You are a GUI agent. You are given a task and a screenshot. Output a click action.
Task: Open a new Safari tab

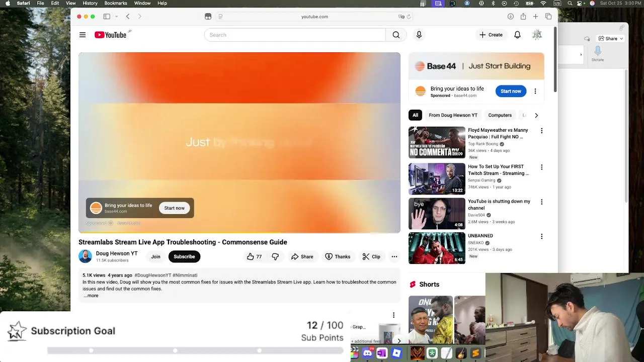pyautogui.click(x=536, y=17)
